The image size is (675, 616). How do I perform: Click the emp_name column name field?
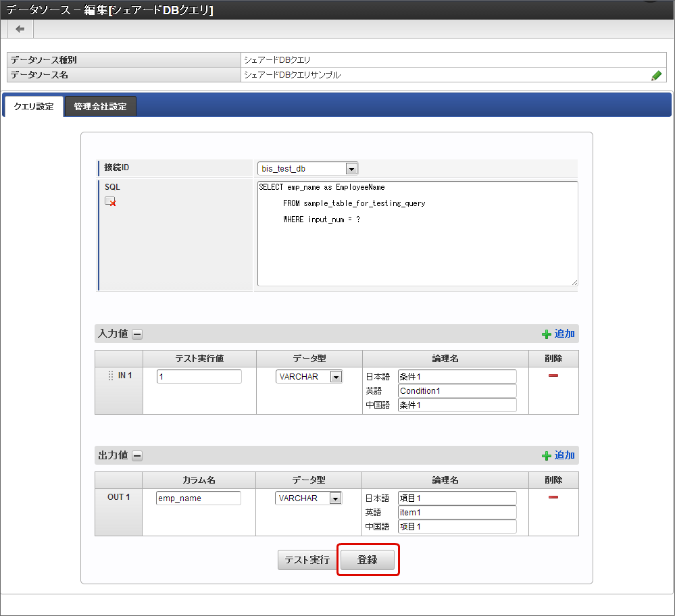[x=199, y=498]
